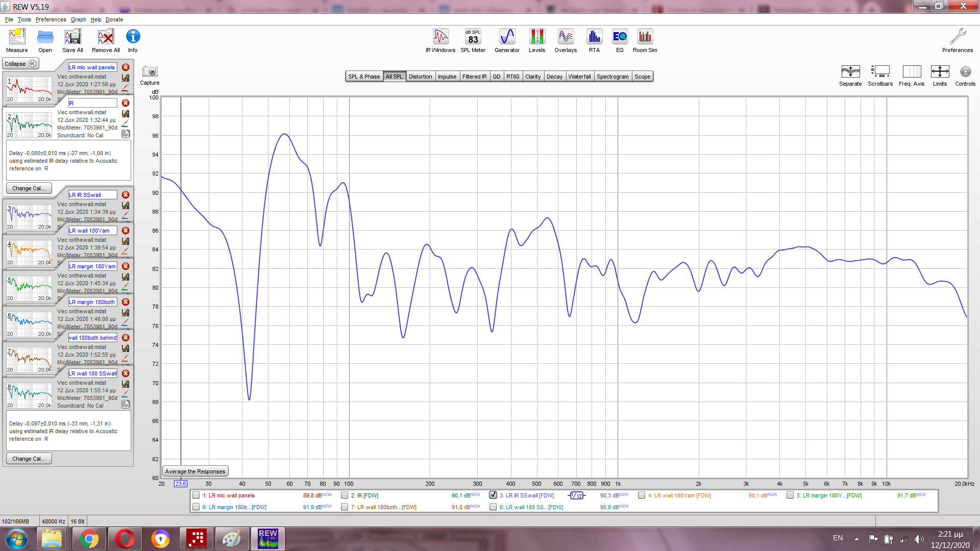Click Change Cal for measurement 8

point(29,459)
